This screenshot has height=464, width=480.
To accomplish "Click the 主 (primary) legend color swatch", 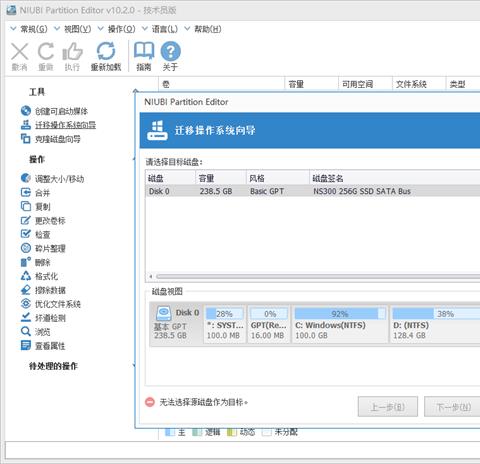I will click(x=170, y=432).
